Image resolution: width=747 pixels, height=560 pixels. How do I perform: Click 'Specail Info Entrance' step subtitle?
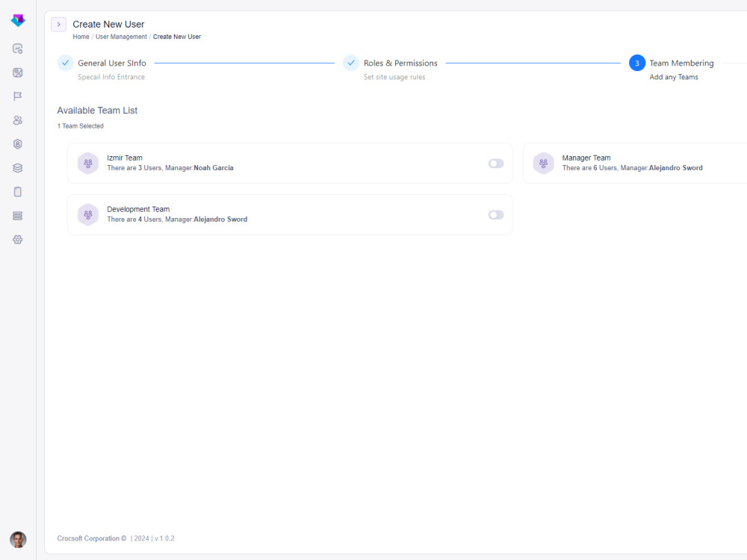click(111, 77)
